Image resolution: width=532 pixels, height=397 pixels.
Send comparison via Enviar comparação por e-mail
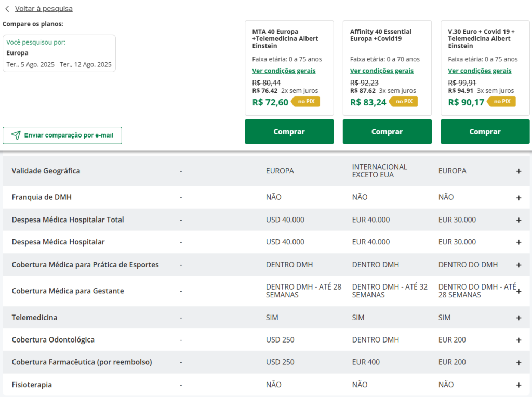pyautogui.click(x=62, y=135)
